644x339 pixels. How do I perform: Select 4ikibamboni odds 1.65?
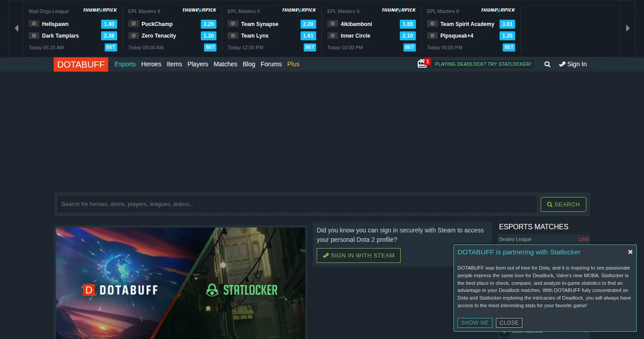click(408, 24)
